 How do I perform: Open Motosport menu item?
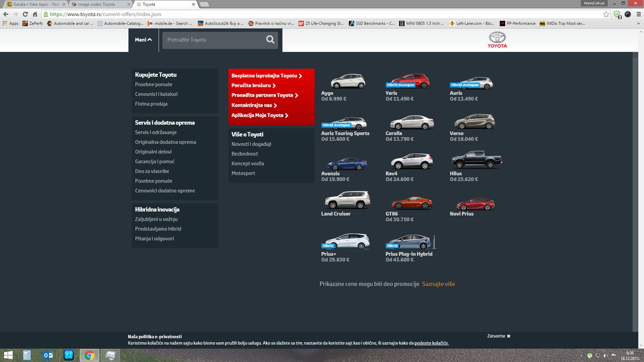[244, 173]
